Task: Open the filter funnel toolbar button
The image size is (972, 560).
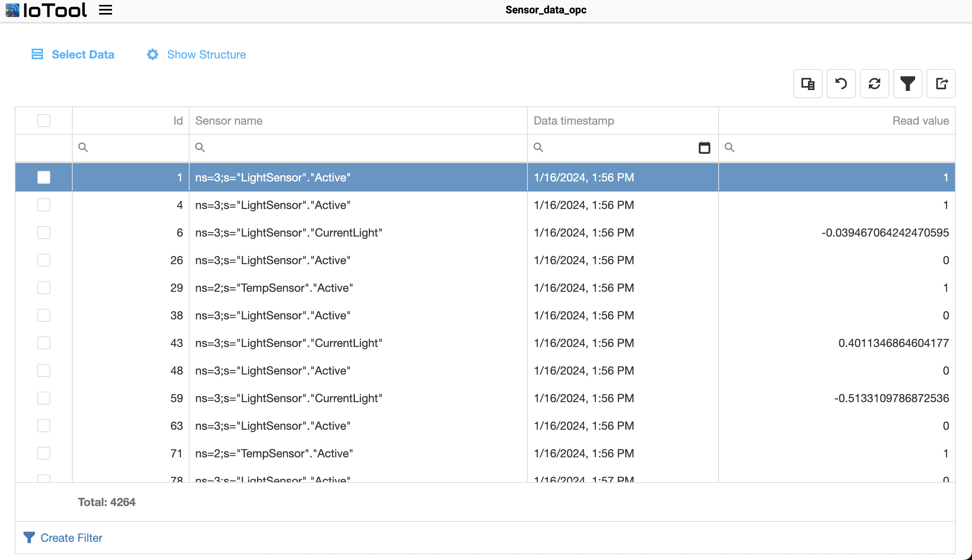Action: tap(907, 84)
